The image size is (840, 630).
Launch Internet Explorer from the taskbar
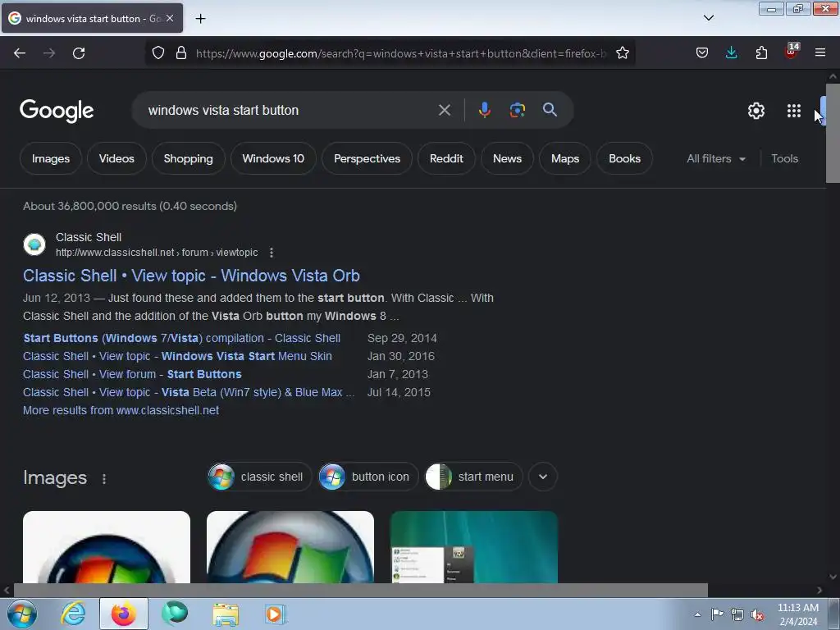click(x=73, y=614)
